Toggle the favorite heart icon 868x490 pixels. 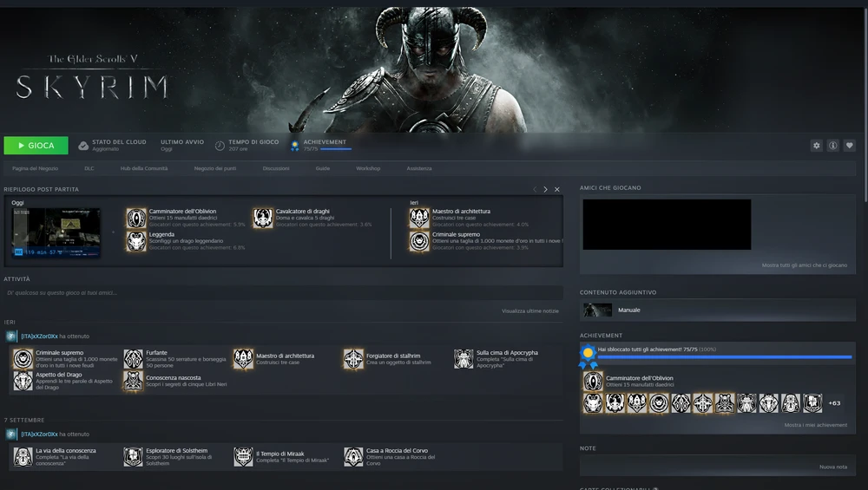click(850, 146)
